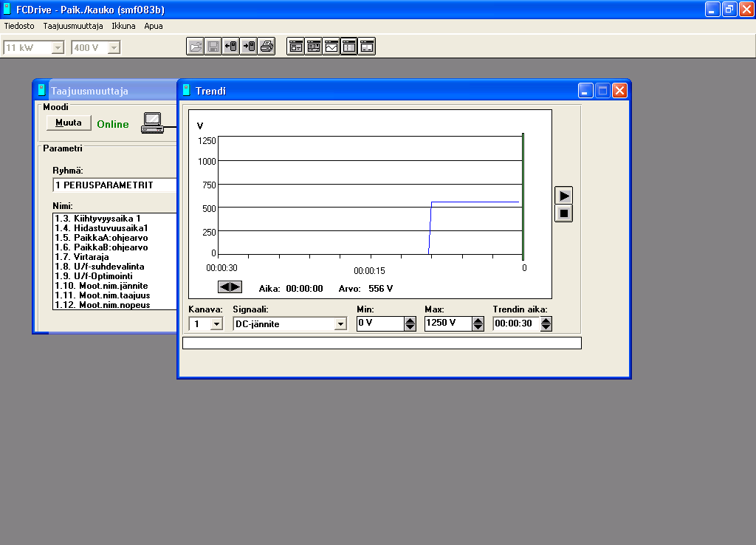Click the green cursor line in trend graph
Image resolution: width=756 pixels, height=545 pixels.
523,196
